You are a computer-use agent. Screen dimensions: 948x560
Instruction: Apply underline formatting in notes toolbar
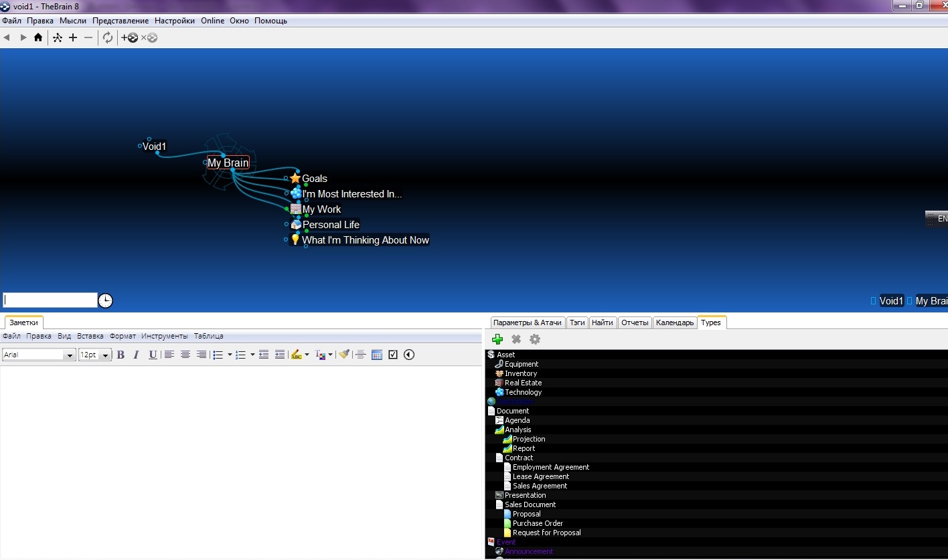(153, 355)
